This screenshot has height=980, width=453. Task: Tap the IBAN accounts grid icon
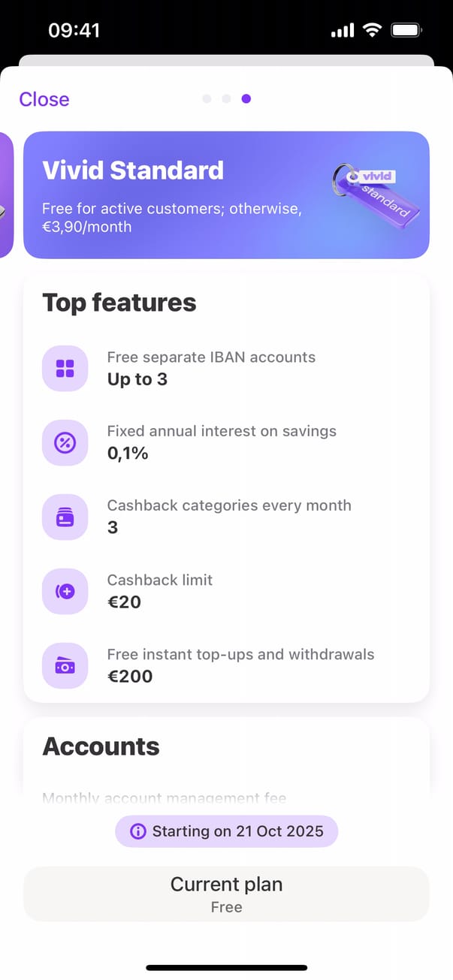pos(65,368)
